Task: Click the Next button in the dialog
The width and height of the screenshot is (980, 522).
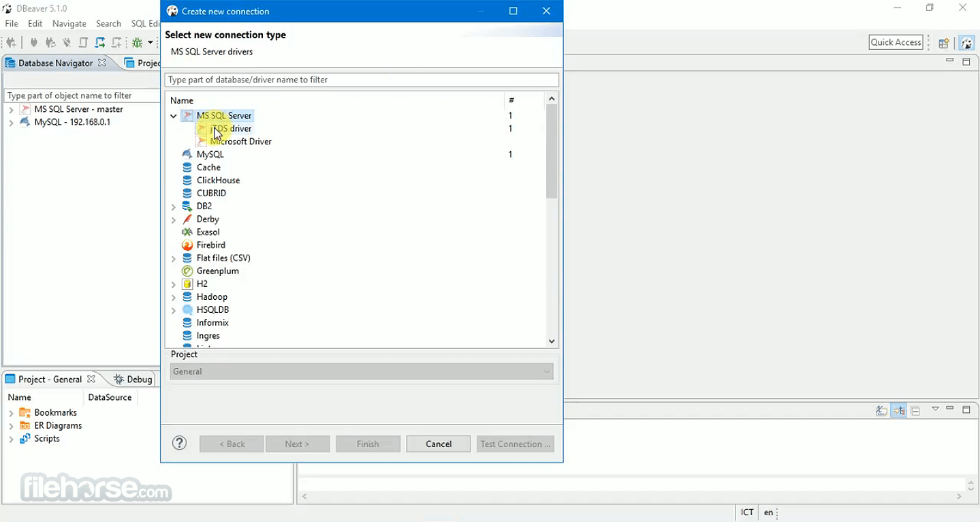Action: click(x=298, y=444)
